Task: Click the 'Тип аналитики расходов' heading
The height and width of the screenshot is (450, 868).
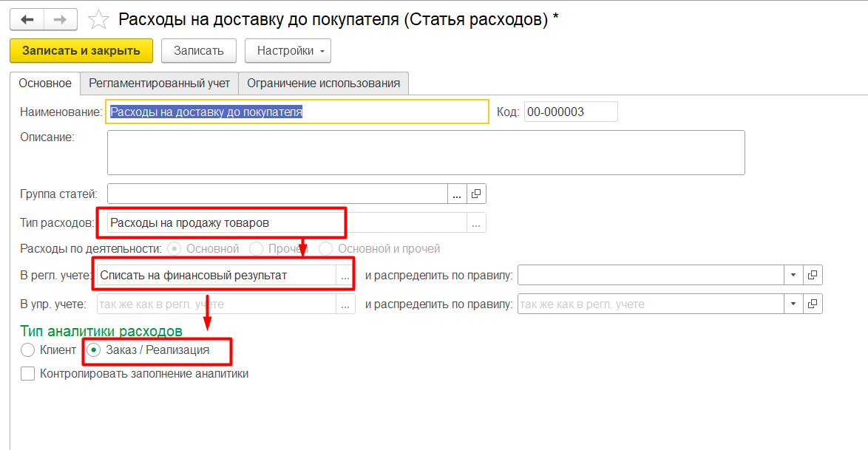Action: pos(101,331)
